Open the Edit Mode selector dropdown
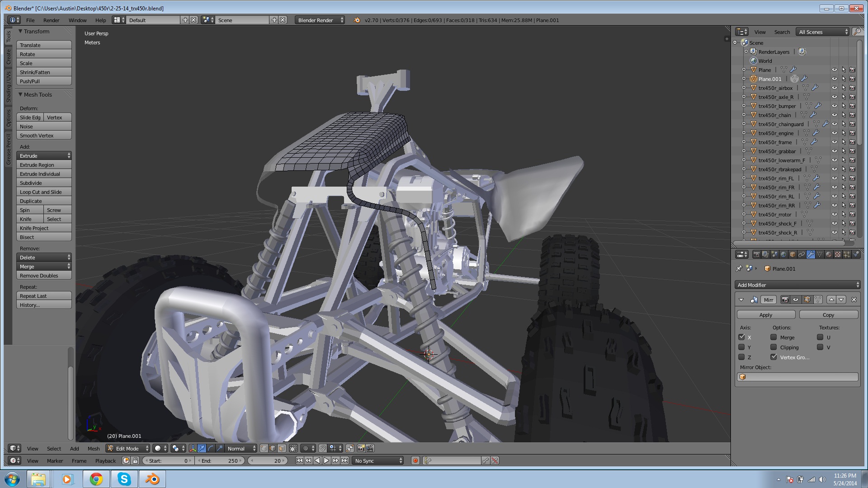The height and width of the screenshot is (488, 868). [128, 448]
